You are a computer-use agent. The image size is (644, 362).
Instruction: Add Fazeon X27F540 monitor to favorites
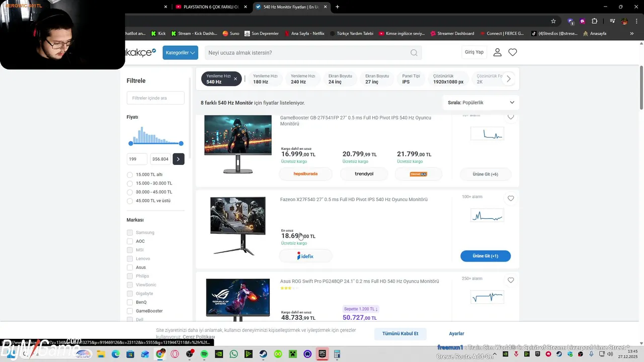pos(511,199)
